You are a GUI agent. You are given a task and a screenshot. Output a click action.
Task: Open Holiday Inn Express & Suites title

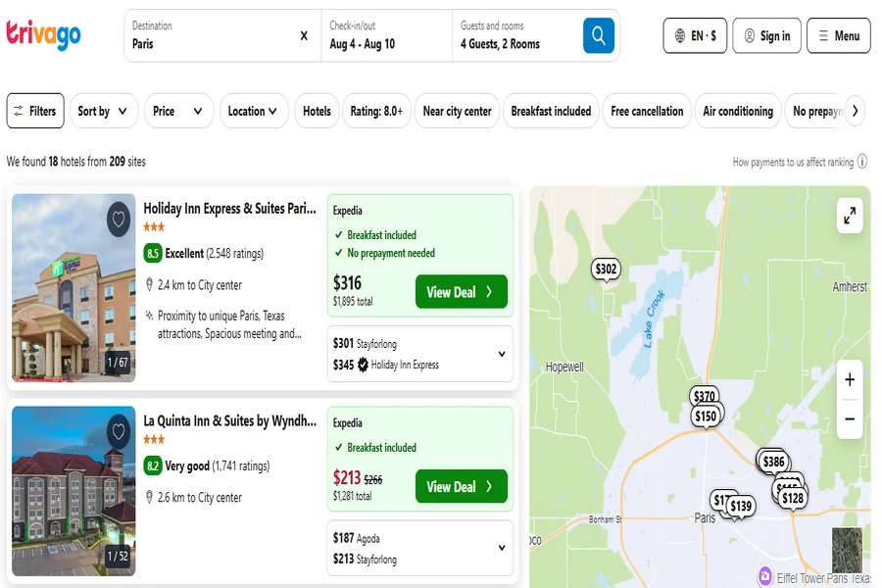229,208
